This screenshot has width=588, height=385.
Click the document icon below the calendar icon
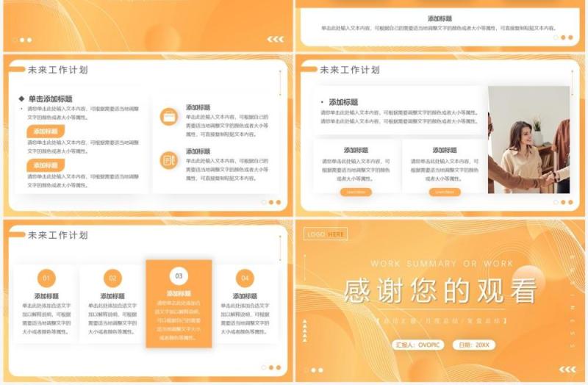tap(169, 160)
